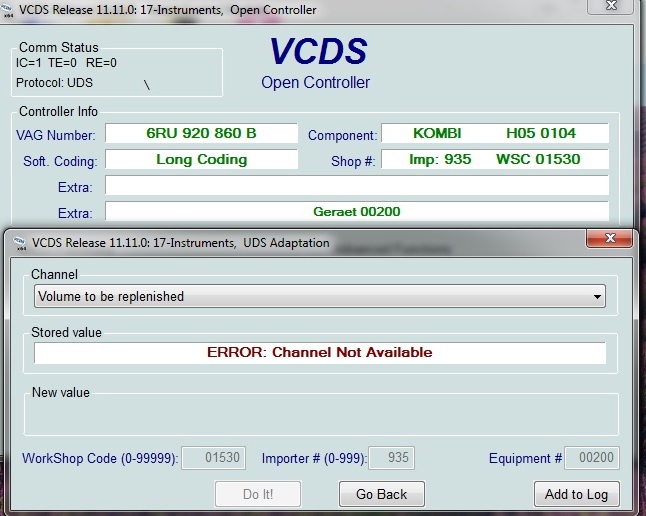Image resolution: width=646 pixels, height=516 pixels.
Task: Click the Add to Log button
Action: click(x=576, y=494)
